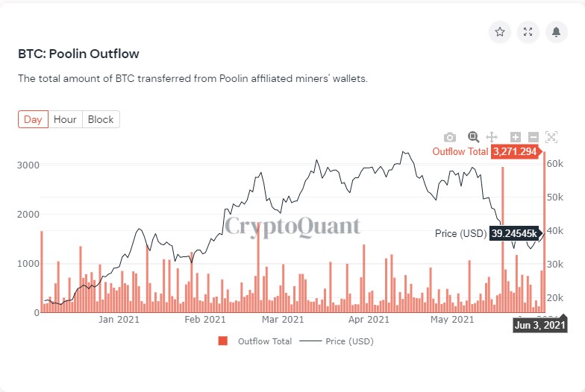
Task: Open alerts with the bell icon
Action: click(x=556, y=32)
